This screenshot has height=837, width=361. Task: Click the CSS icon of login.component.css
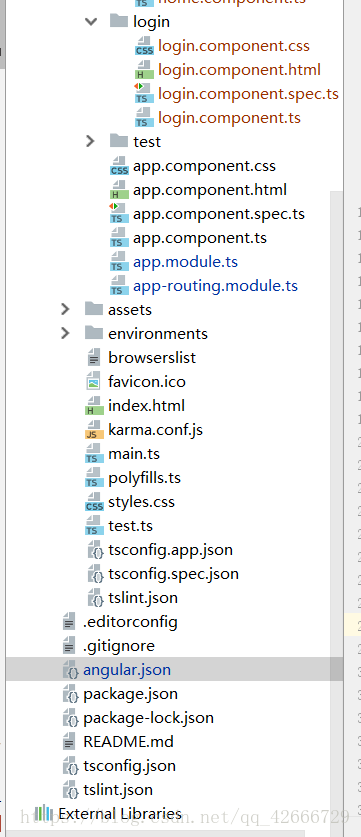pyautogui.click(x=144, y=46)
